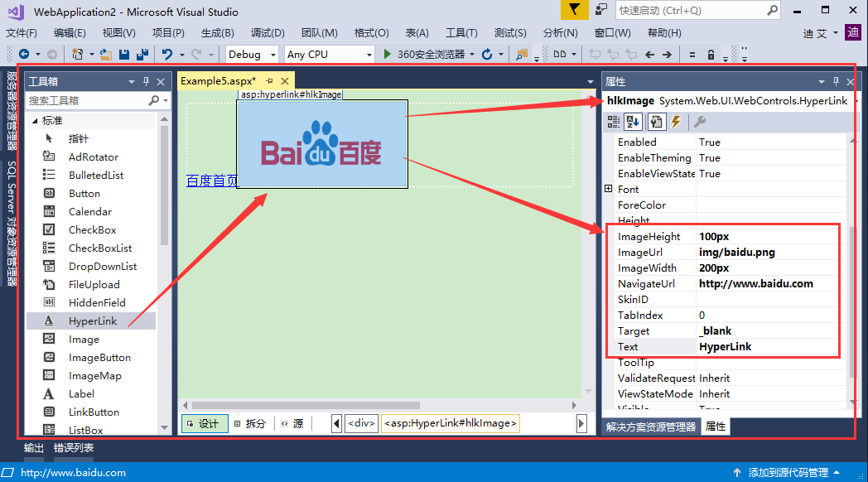Viewport: 868px width, 482px height.
Task: Click the Quick Launch search box
Action: pyautogui.click(x=689, y=11)
